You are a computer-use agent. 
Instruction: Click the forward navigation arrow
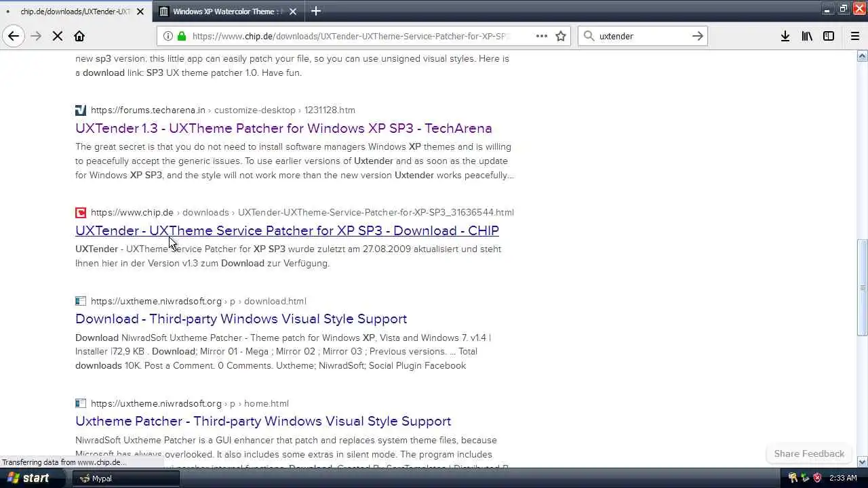(x=37, y=36)
